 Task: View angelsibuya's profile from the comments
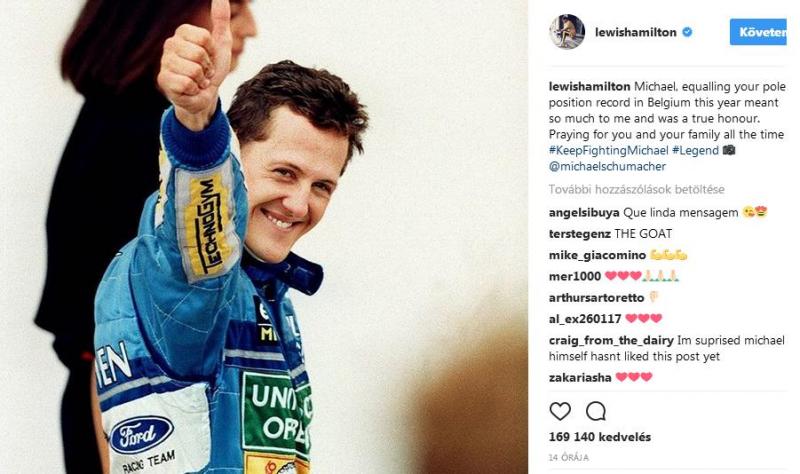coord(584,213)
